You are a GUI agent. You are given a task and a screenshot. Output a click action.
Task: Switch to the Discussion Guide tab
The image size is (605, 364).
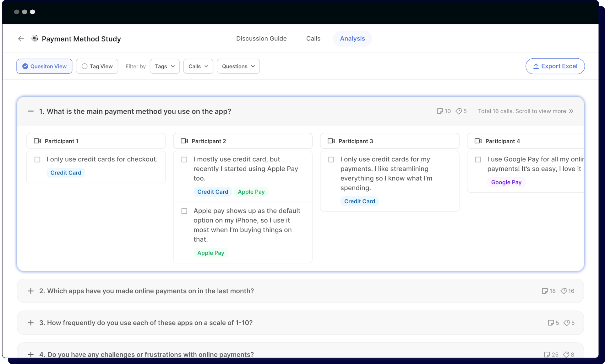[261, 38]
